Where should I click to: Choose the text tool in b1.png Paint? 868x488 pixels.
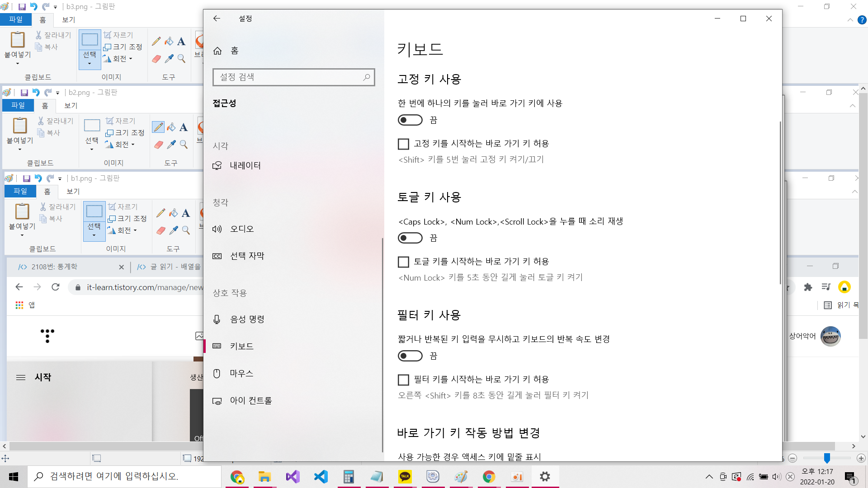click(186, 213)
